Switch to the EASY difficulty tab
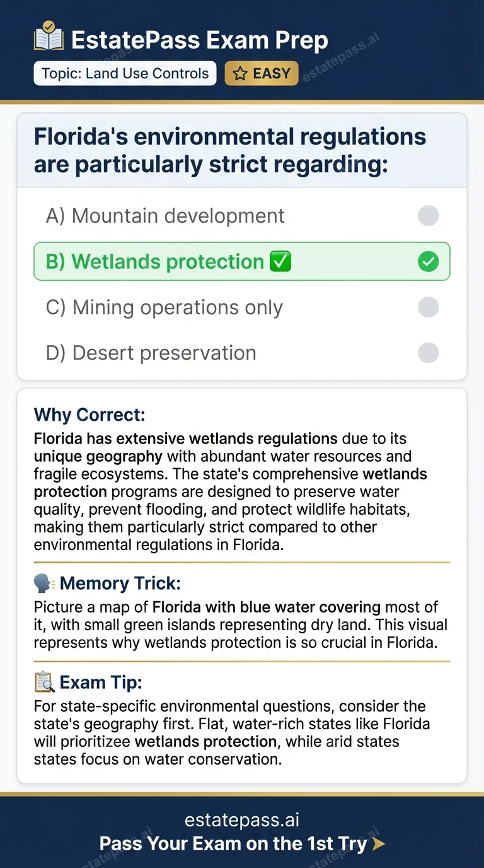 tap(261, 73)
